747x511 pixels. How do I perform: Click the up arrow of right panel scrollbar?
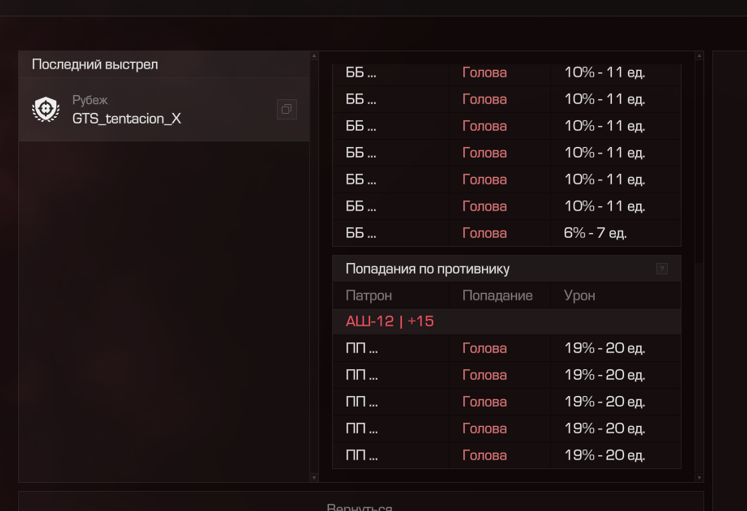click(x=699, y=56)
